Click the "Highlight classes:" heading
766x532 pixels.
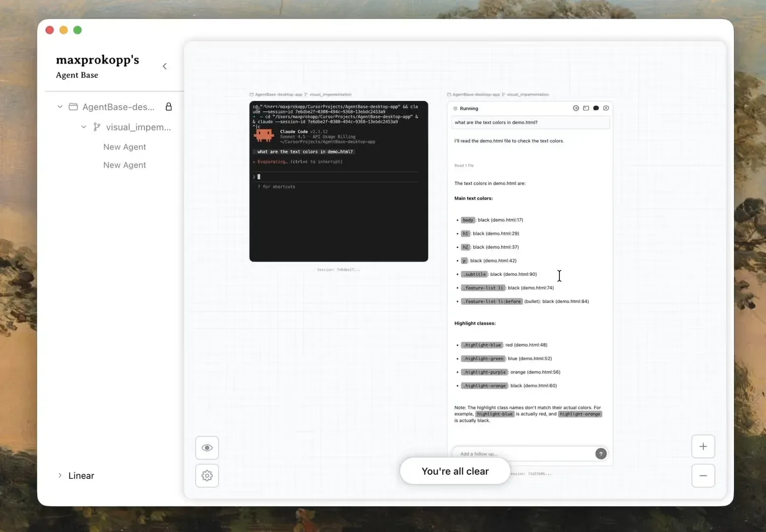[x=475, y=324]
